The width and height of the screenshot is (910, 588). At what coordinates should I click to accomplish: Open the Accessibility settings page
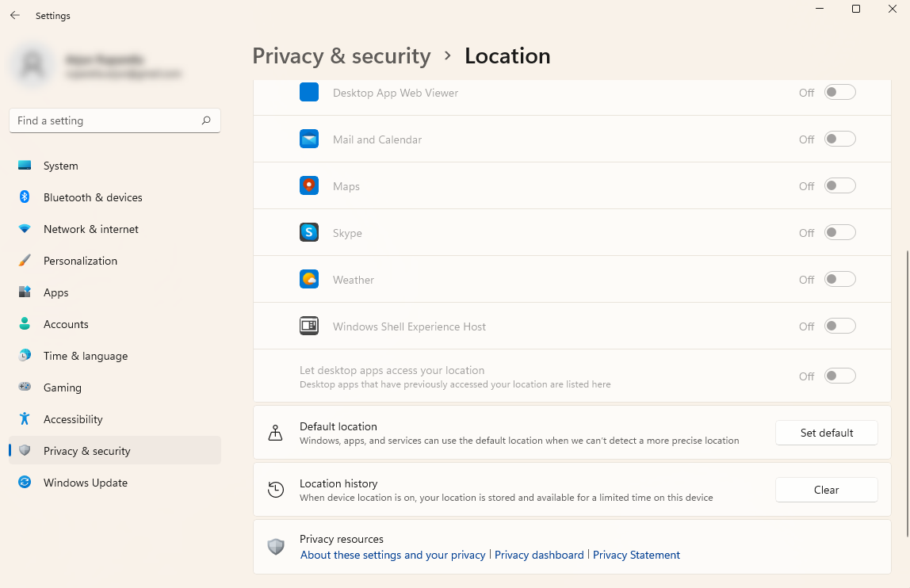[73, 419]
